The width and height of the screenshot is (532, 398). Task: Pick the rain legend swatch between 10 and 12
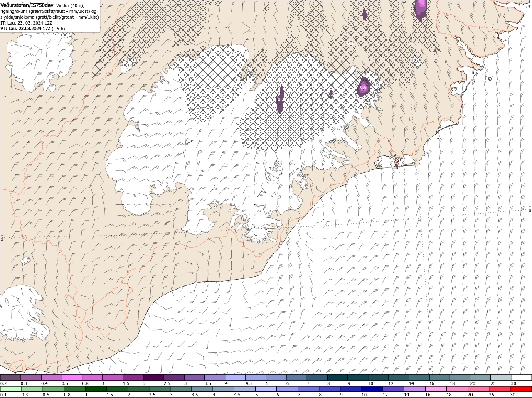[372, 389]
